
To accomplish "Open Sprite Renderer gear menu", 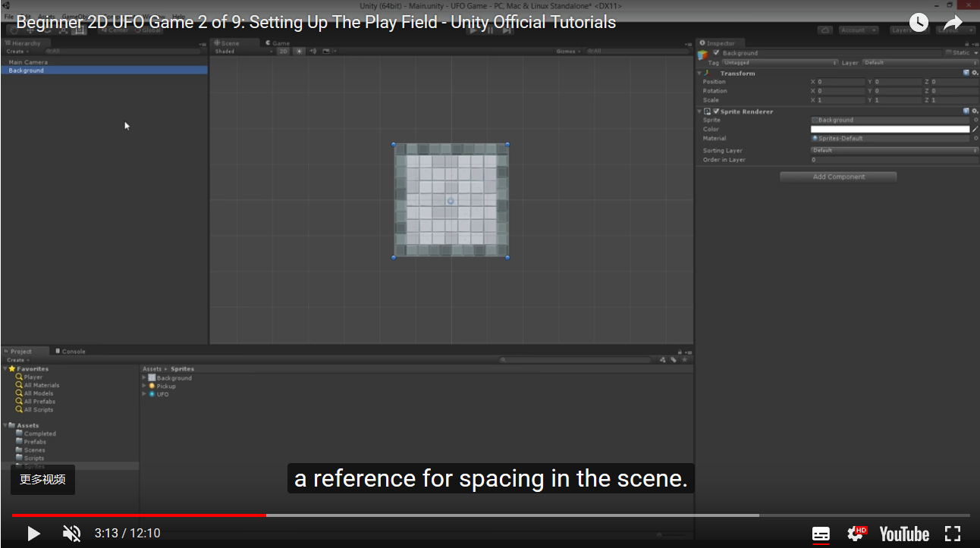I will [975, 111].
